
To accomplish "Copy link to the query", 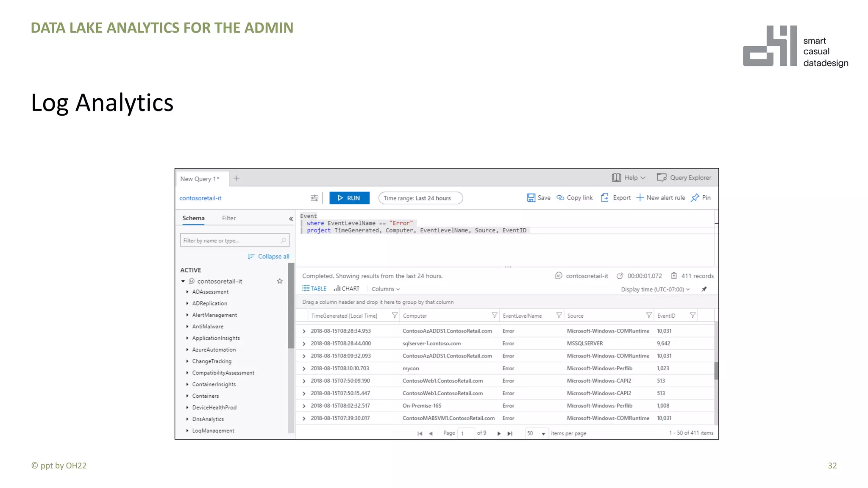I will 575,198.
